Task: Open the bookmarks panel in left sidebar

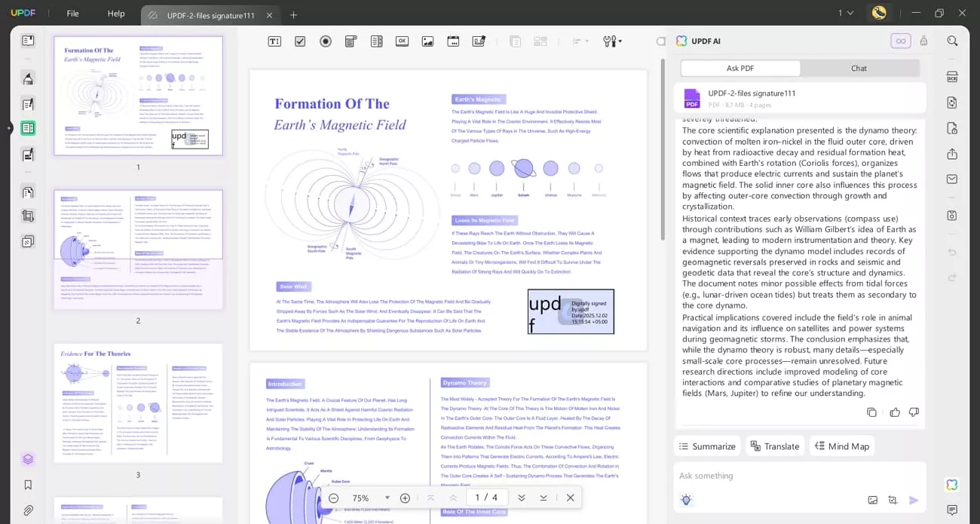Action: click(x=28, y=485)
